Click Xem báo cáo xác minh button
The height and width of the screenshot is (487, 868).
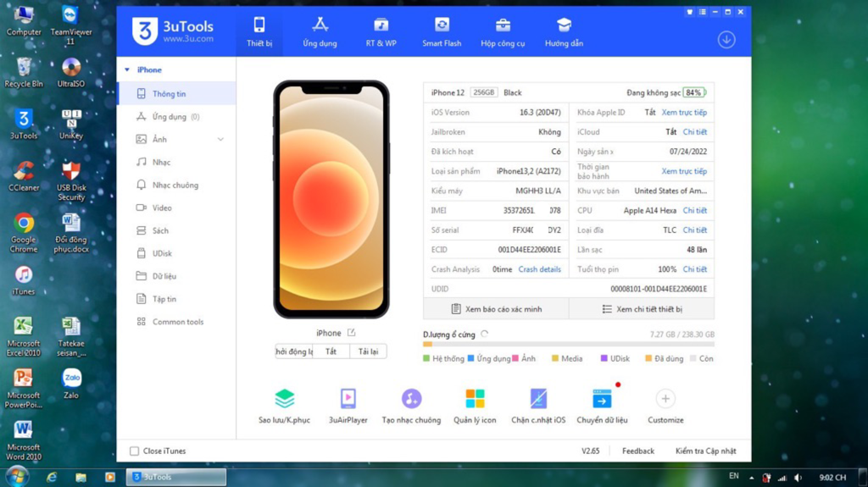coord(496,309)
